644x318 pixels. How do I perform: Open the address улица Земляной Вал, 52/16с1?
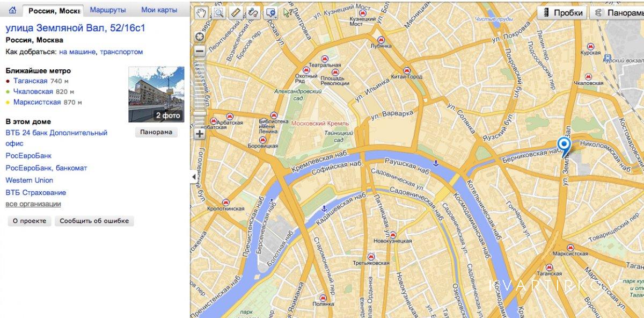click(x=75, y=28)
